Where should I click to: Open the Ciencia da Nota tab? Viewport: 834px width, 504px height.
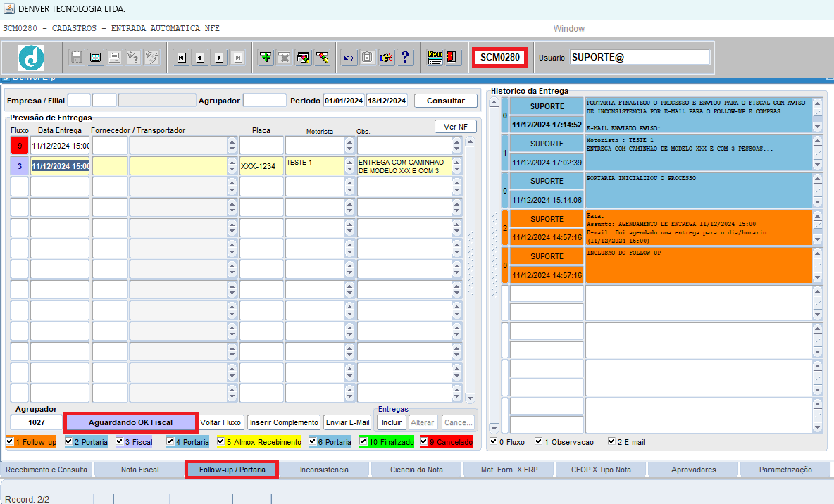(x=416, y=470)
